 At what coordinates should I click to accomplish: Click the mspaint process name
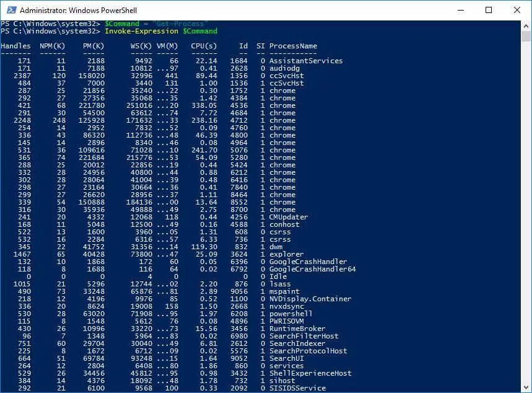[285, 291]
